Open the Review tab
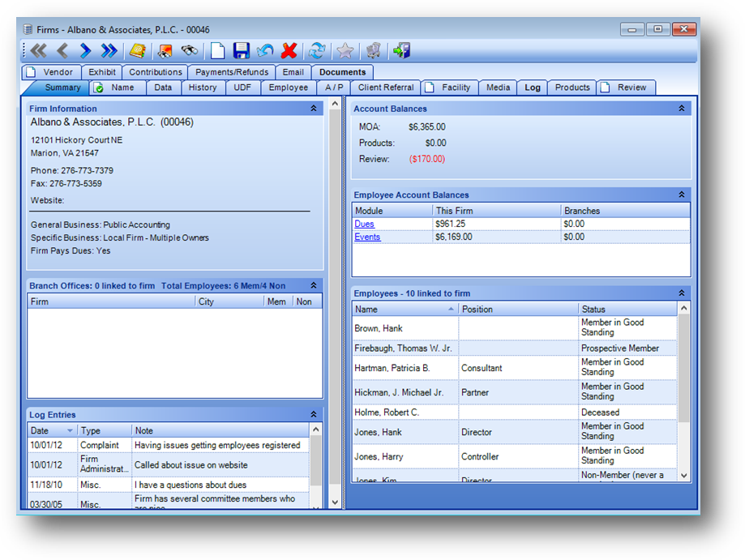The height and width of the screenshot is (560, 745). point(626,88)
